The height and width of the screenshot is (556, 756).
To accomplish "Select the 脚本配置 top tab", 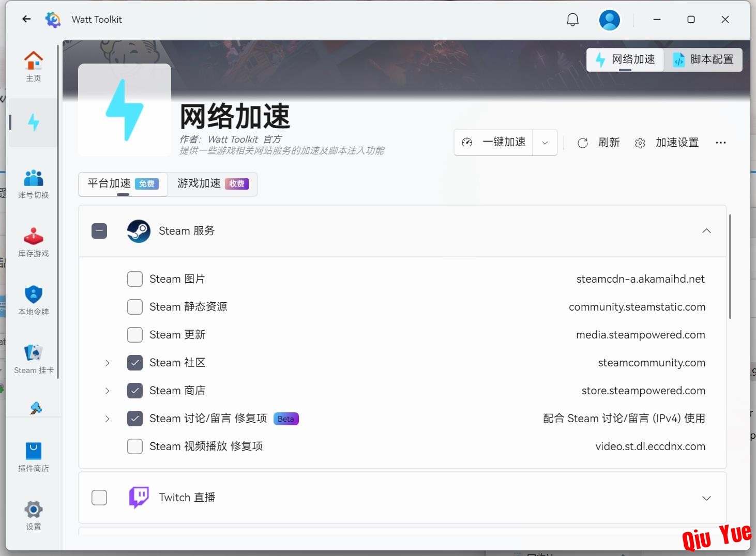I will 703,59.
